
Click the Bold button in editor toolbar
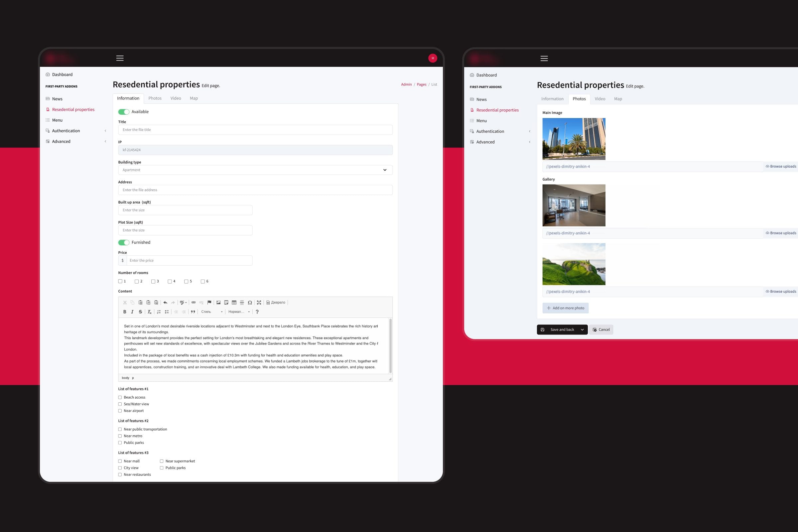[124, 312]
